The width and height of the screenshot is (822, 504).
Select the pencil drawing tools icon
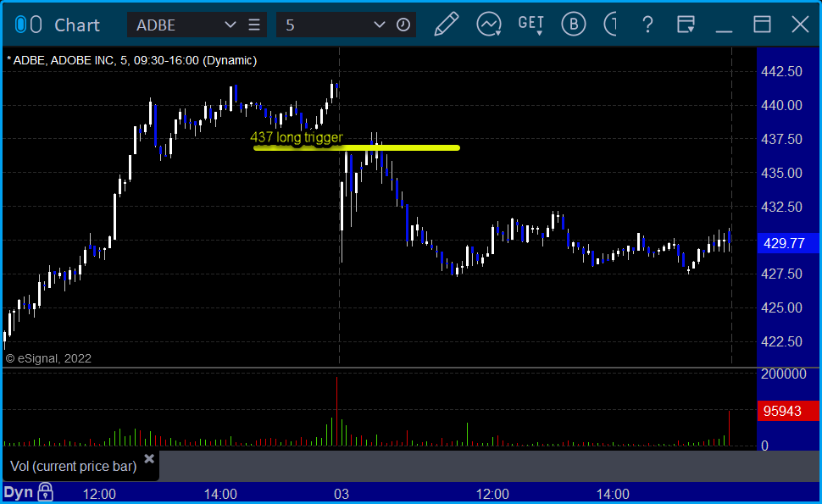pyautogui.click(x=446, y=24)
